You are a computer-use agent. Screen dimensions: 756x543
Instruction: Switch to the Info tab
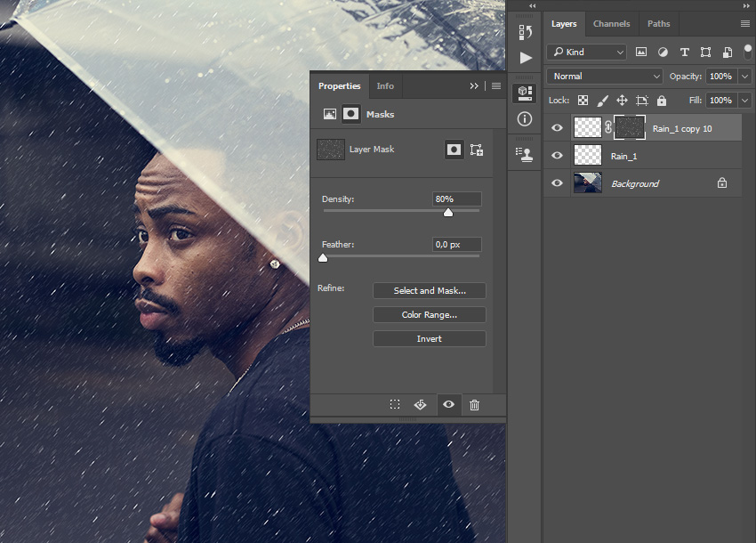385,86
